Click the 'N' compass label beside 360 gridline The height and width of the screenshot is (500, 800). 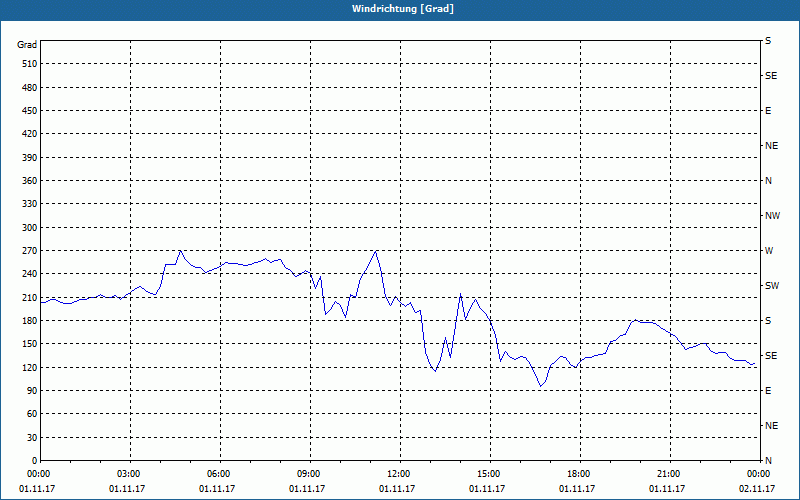point(768,181)
